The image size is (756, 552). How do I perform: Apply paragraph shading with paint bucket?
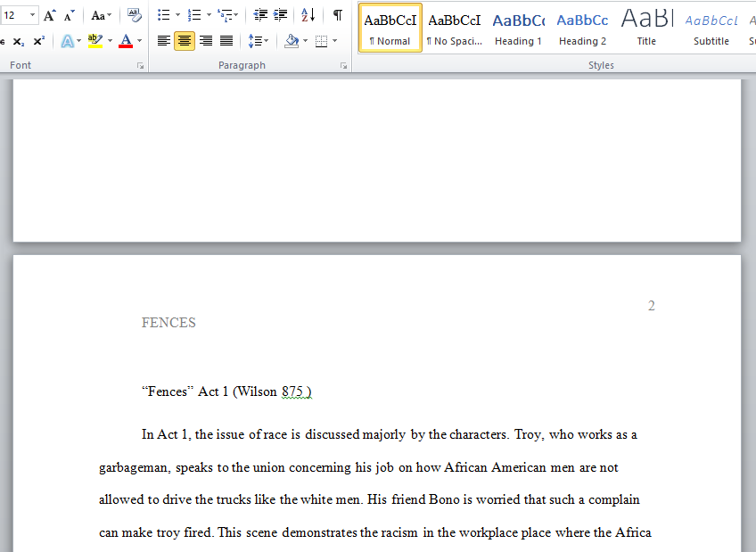(292, 41)
